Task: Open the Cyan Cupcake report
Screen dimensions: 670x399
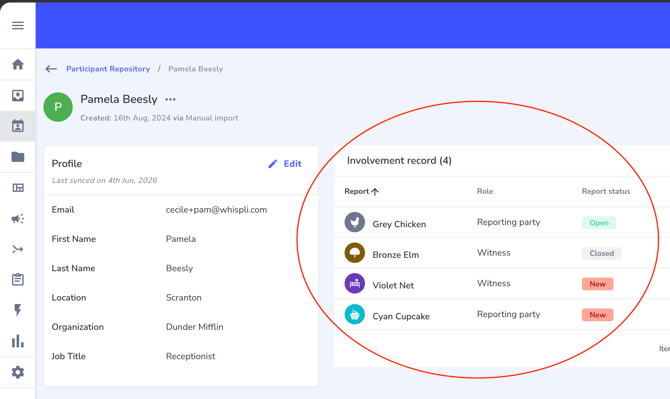Action: [x=401, y=316]
